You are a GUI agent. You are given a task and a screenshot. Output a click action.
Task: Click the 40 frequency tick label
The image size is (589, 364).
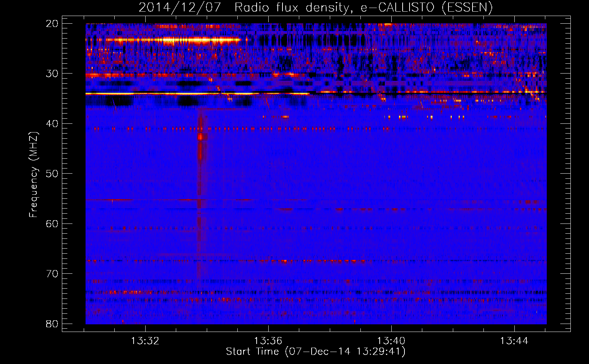coord(52,124)
